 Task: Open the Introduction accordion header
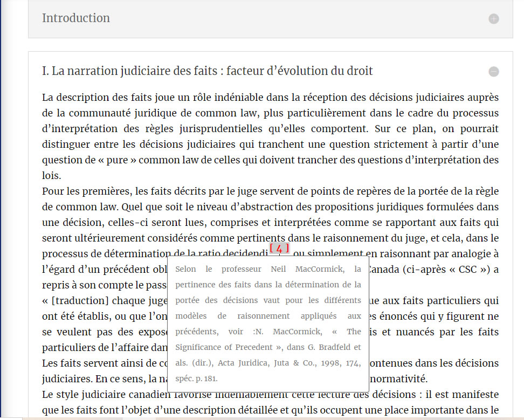point(76,18)
